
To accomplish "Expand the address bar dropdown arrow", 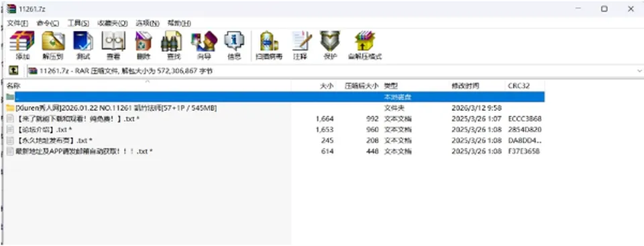I will point(639,71).
